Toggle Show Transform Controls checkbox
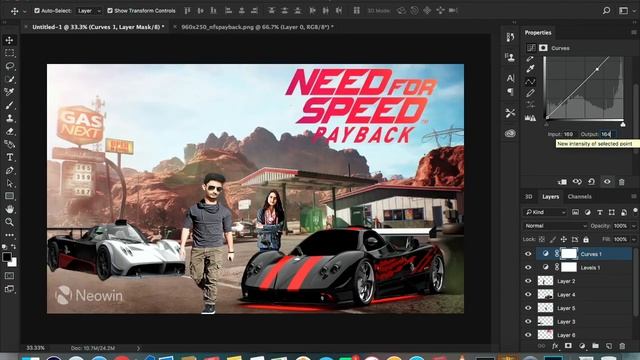This screenshot has height=360, width=640. (110, 11)
